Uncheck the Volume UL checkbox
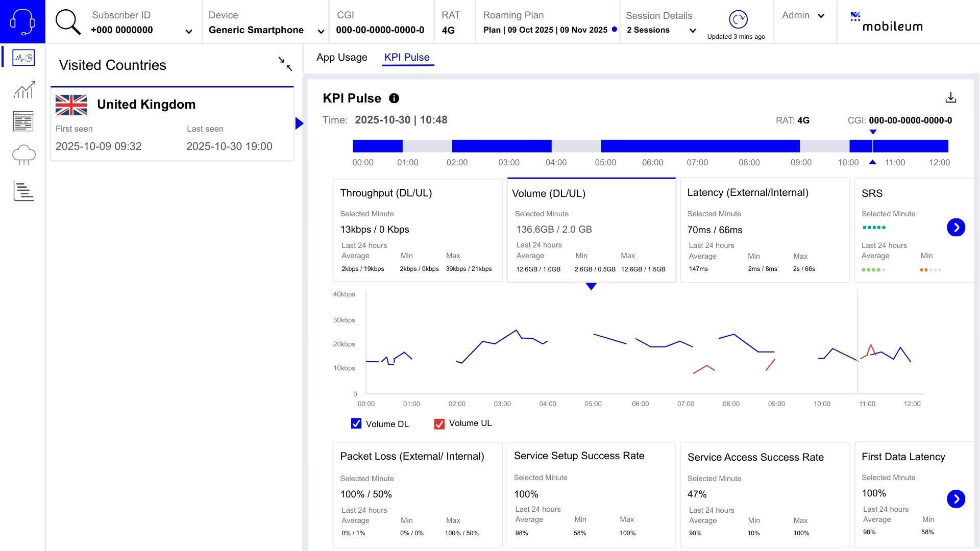The width and height of the screenshot is (980, 551). point(439,423)
